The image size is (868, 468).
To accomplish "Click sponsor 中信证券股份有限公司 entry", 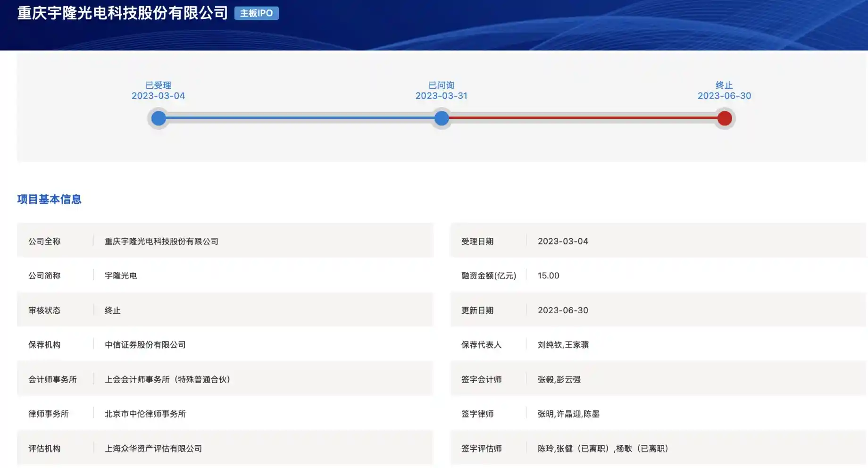I will [x=145, y=344].
